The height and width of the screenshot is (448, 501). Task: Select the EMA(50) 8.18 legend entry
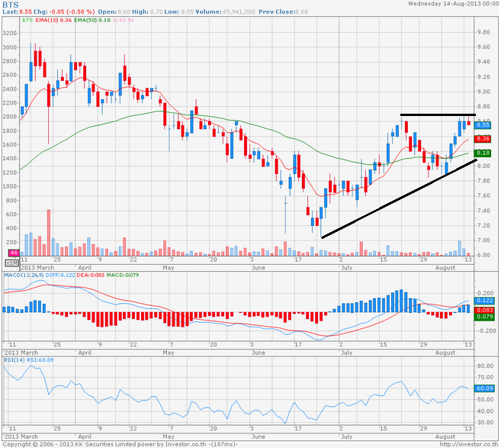[x=92, y=20]
